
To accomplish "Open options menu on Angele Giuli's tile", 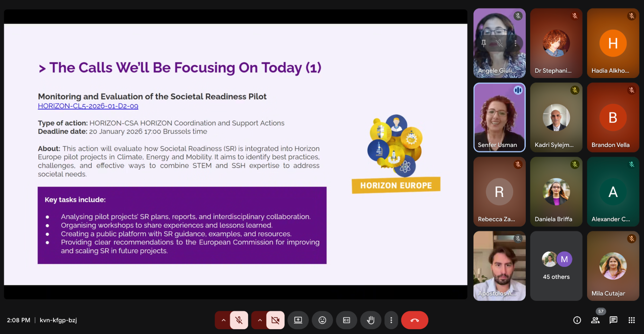I will 515,43.
